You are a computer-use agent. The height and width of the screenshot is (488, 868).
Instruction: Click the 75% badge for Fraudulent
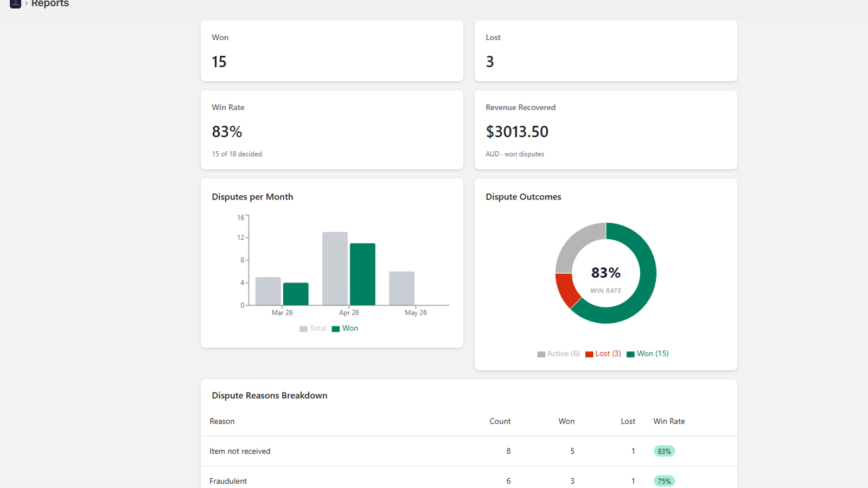(664, 481)
